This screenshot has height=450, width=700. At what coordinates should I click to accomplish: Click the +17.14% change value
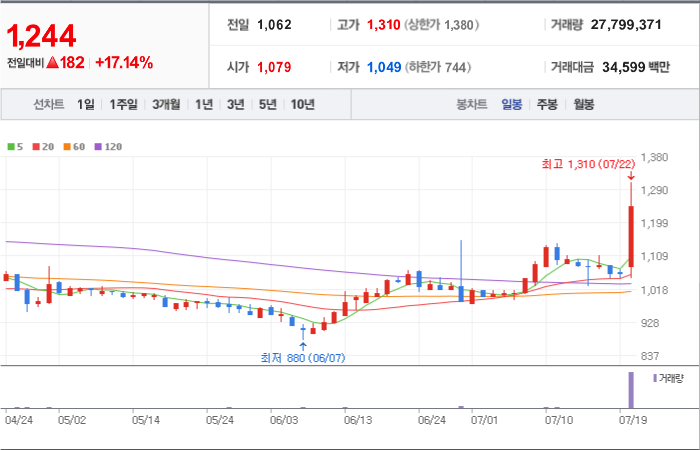pos(124,63)
